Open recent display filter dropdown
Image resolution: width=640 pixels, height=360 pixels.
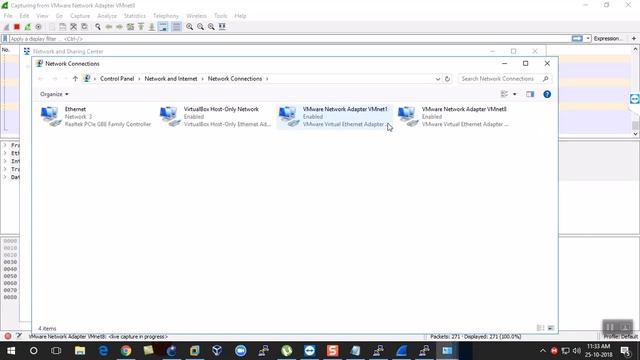click(x=588, y=38)
